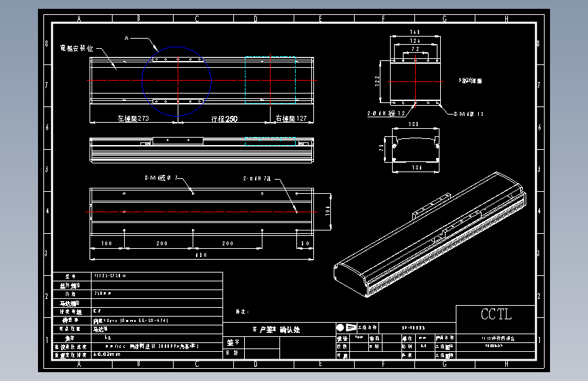The image size is (588, 381).
Task: Click the isometric 3D view of the actuator
Action: click(430, 235)
